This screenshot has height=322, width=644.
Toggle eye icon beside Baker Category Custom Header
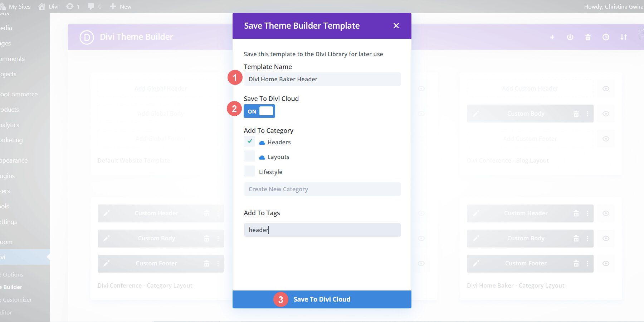click(606, 213)
